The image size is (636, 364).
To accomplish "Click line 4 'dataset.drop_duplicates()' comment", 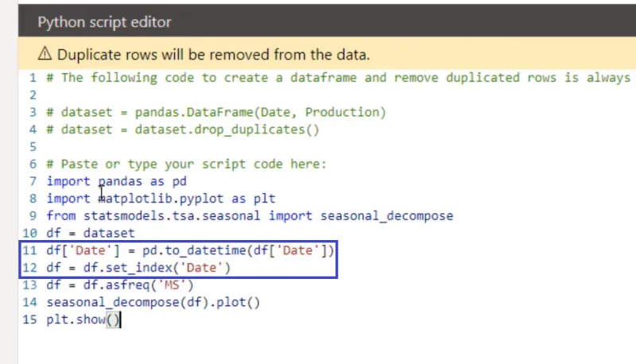I will point(183,130).
